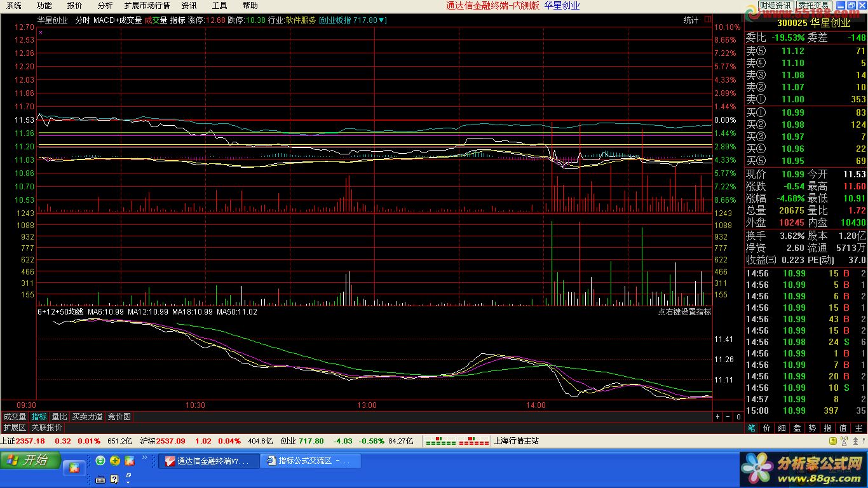Click the 分时 label in chart header

point(83,20)
